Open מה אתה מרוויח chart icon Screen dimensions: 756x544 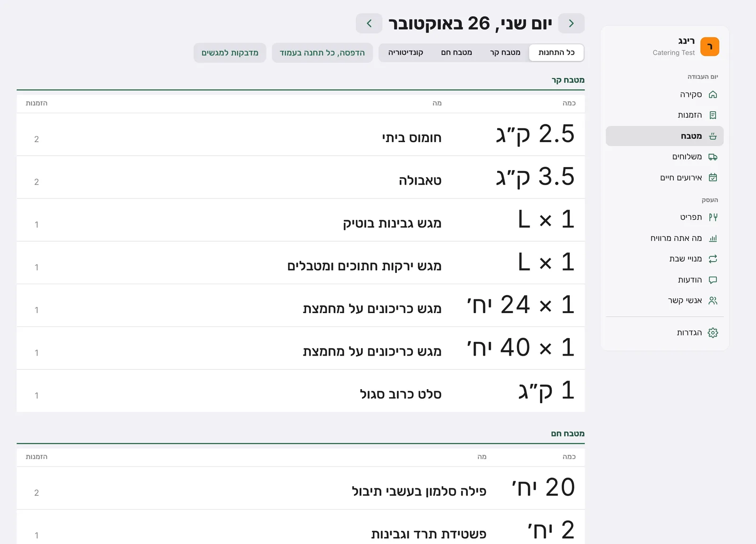tap(713, 238)
